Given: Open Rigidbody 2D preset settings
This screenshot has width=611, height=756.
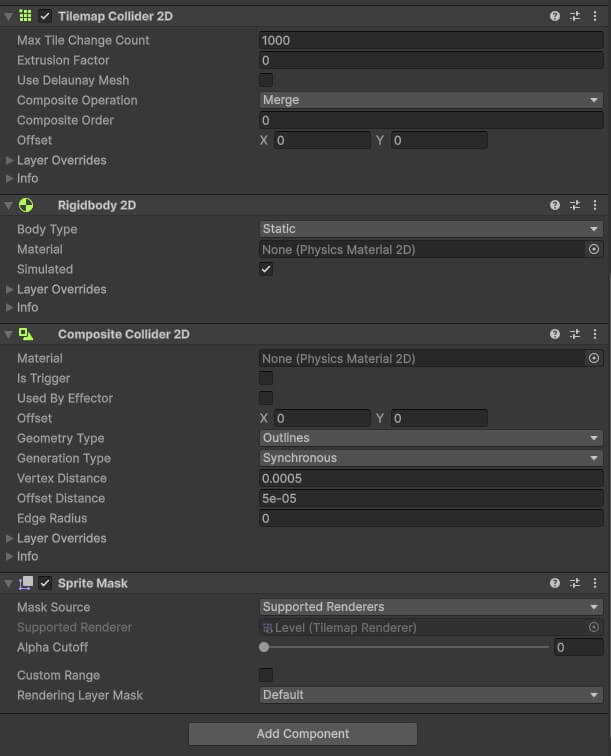Looking at the screenshot, I should [x=575, y=205].
